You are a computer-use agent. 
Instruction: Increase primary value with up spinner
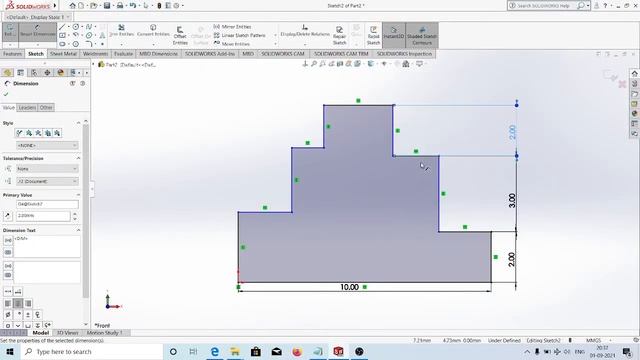pyautogui.click(x=75, y=213)
